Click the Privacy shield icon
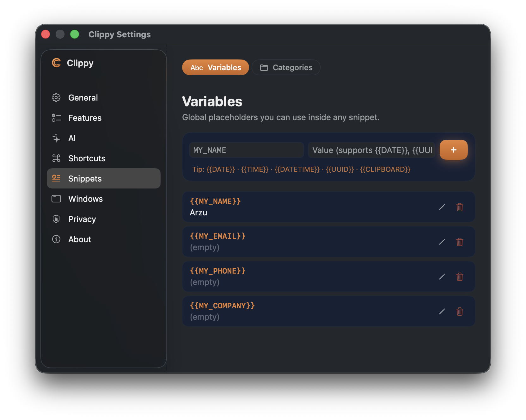Image resolution: width=526 pixels, height=420 pixels. pyautogui.click(x=56, y=219)
